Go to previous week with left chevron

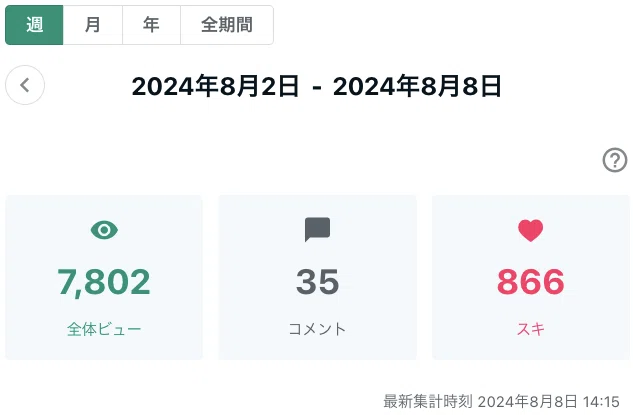click(25, 85)
